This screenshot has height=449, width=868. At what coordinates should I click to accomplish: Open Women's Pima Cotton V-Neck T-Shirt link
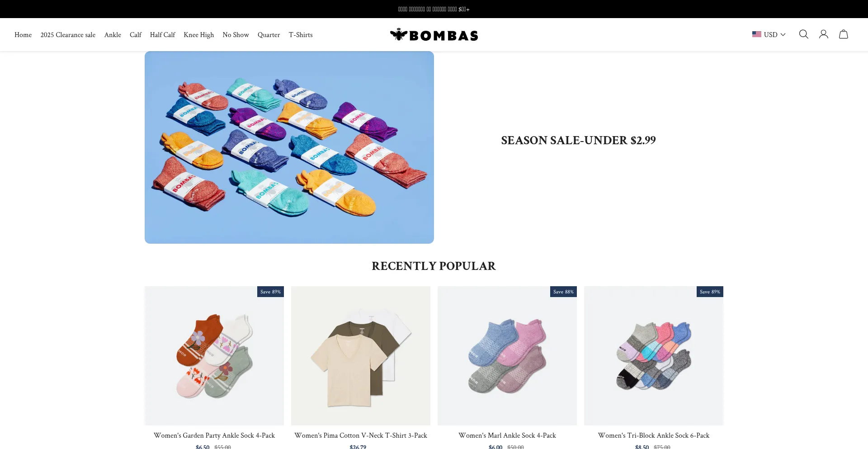click(361, 435)
